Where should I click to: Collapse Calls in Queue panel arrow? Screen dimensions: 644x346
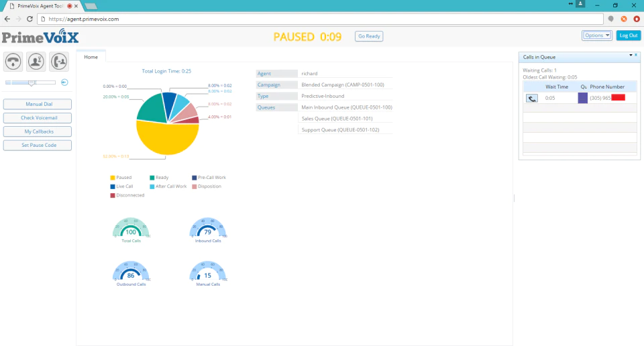tap(631, 55)
